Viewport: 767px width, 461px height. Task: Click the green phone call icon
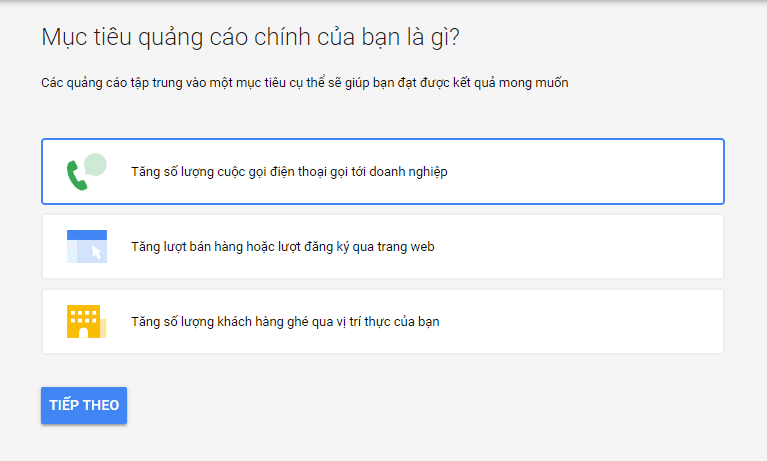pyautogui.click(x=76, y=177)
